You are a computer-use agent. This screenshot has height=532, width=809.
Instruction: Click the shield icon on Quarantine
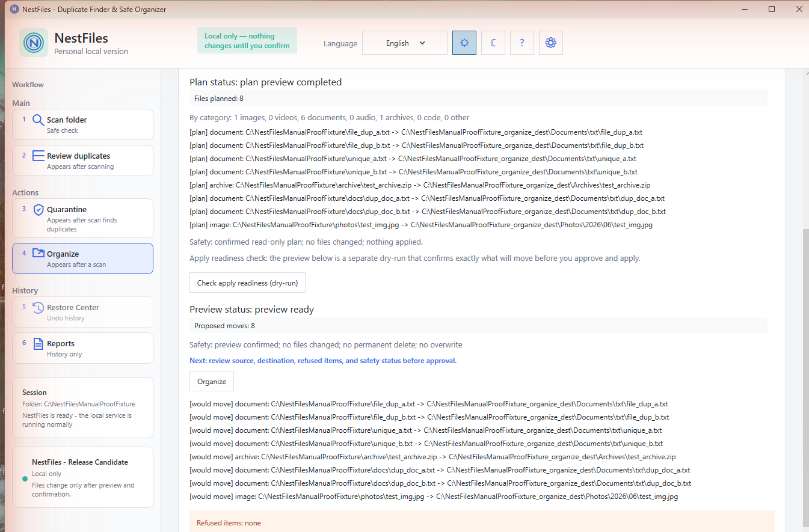click(x=38, y=210)
